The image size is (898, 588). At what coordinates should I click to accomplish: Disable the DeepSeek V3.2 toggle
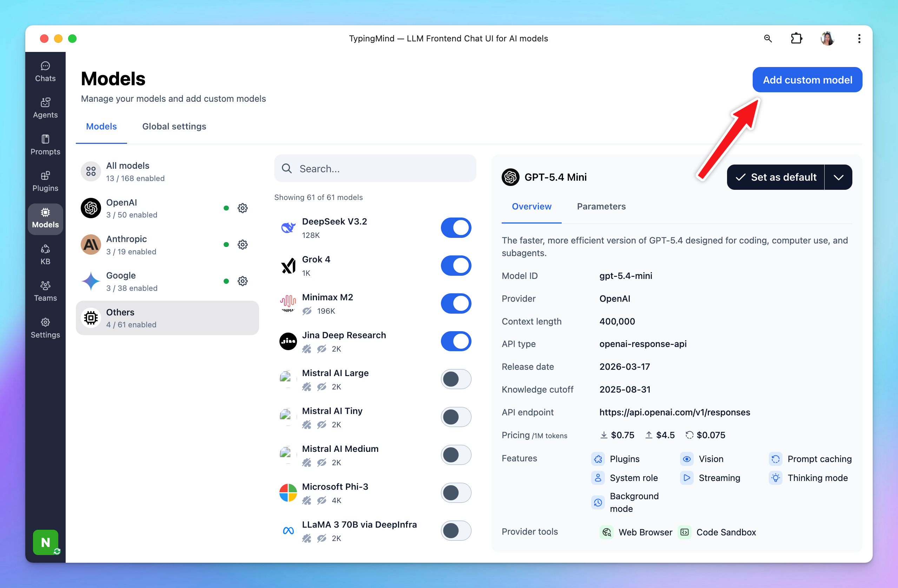tap(456, 228)
